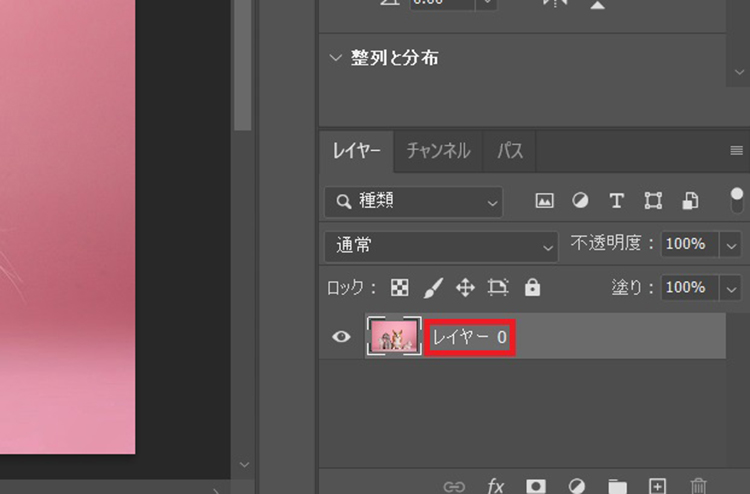The height and width of the screenshot is (494, 750).
Task: Create a new layer plus icon
Action: click(x=657, y=486)
